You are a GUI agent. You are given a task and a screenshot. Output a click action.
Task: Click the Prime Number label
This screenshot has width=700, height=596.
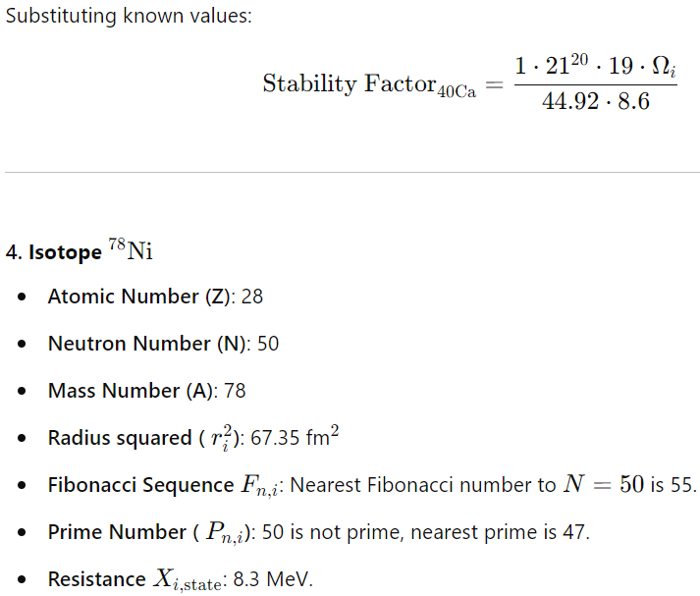[x=117, y=532]
